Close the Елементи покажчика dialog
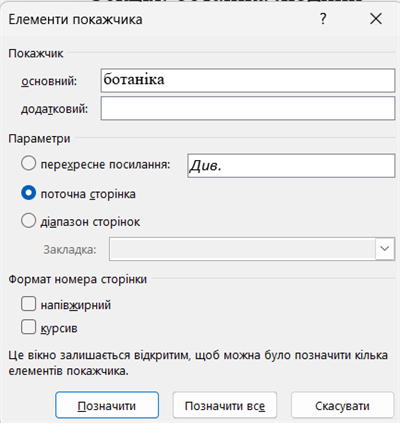This screenshot has height=423, width=400. [376, 19]
